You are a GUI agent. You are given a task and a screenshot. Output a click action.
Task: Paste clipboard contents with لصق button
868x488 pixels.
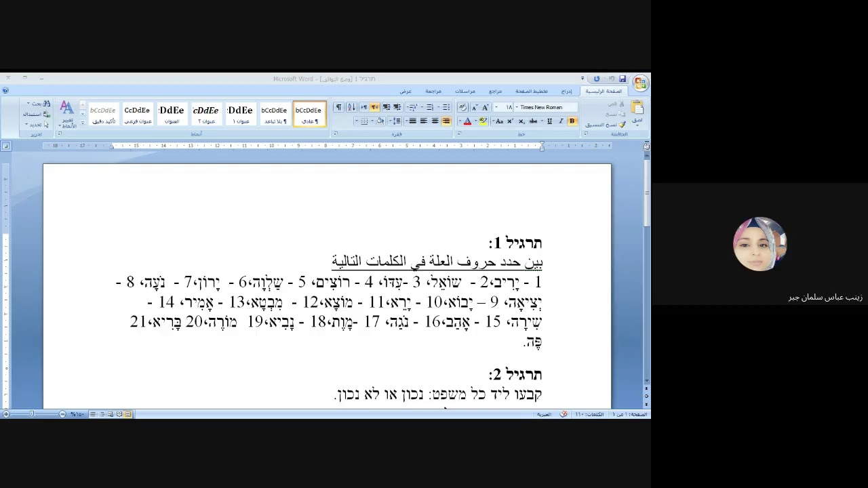click(637, 113)
